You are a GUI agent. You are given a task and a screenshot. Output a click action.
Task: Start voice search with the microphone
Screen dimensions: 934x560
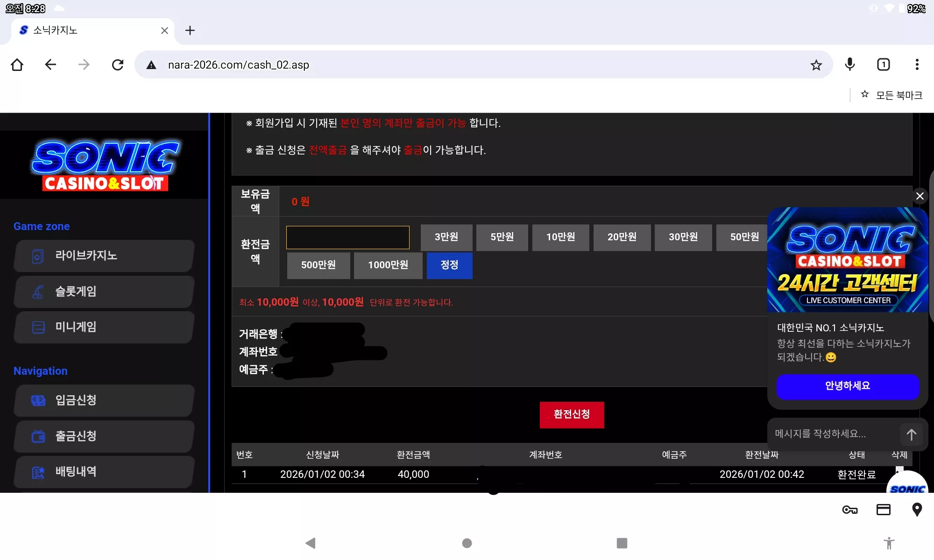pos(850,64)
